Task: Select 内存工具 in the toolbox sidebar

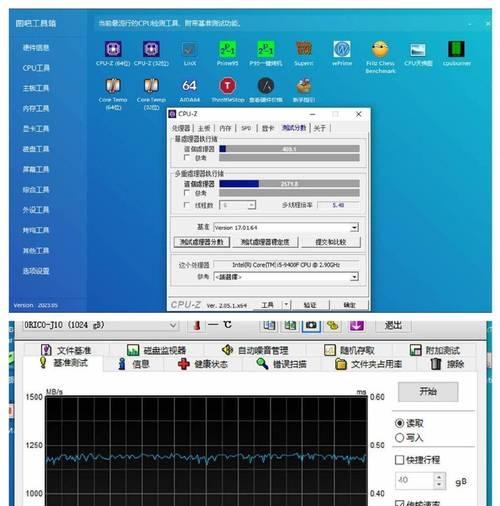Action: (36, 108)
